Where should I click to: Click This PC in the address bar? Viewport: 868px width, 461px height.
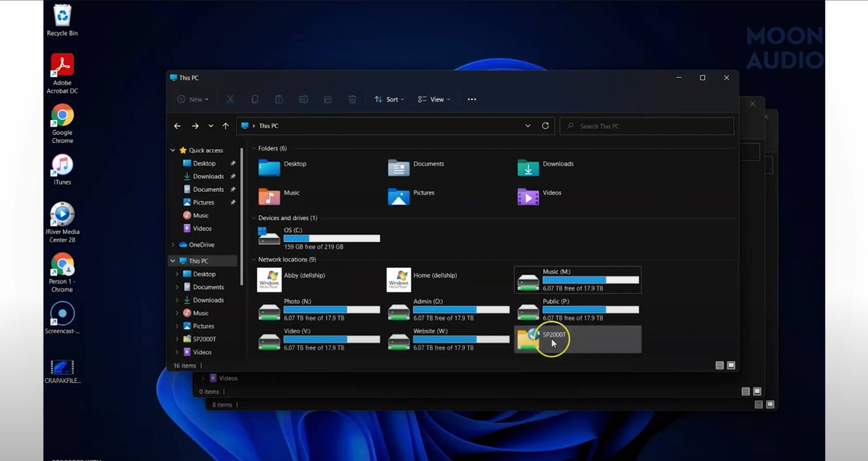(269, 126)
